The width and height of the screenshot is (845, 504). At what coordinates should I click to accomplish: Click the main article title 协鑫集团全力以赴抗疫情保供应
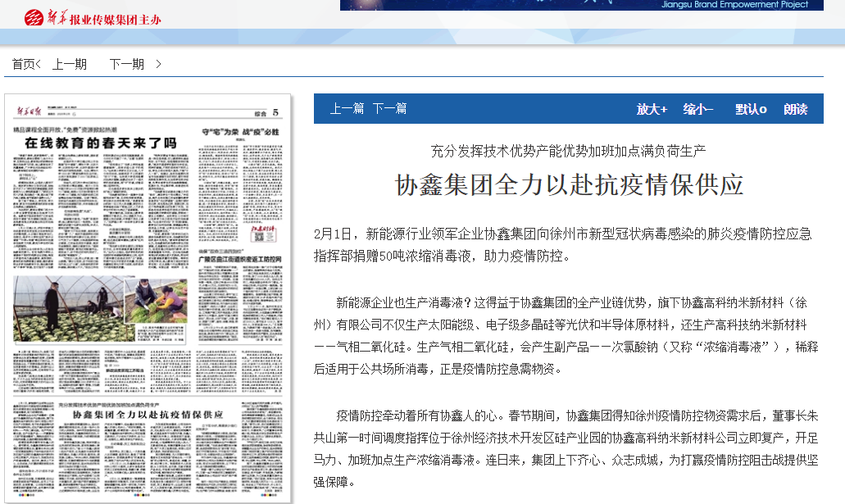(x=569, y=185)
